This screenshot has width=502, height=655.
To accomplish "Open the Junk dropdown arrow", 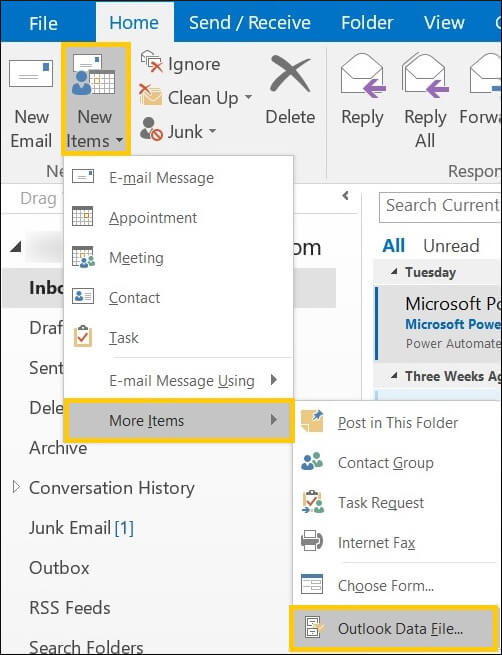I will (213, 132).
